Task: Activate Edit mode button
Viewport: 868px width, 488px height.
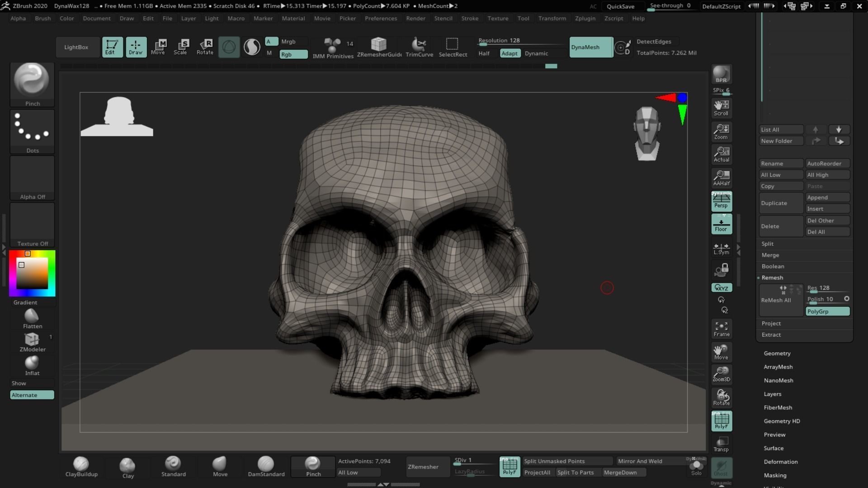Action: click(112, 47)
